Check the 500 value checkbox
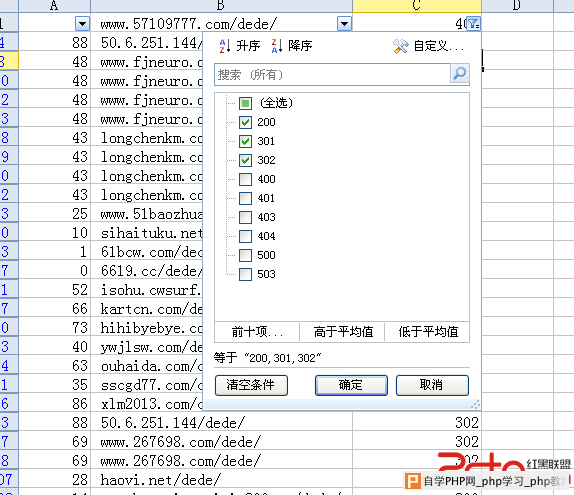The image size is (574, 495). pyautogui.click(x=245, y=255)
